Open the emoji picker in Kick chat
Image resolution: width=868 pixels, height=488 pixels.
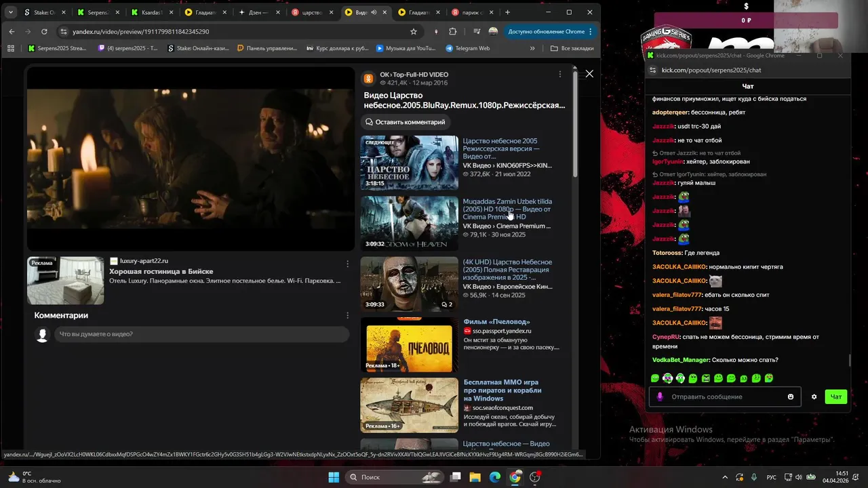(791, 396)
